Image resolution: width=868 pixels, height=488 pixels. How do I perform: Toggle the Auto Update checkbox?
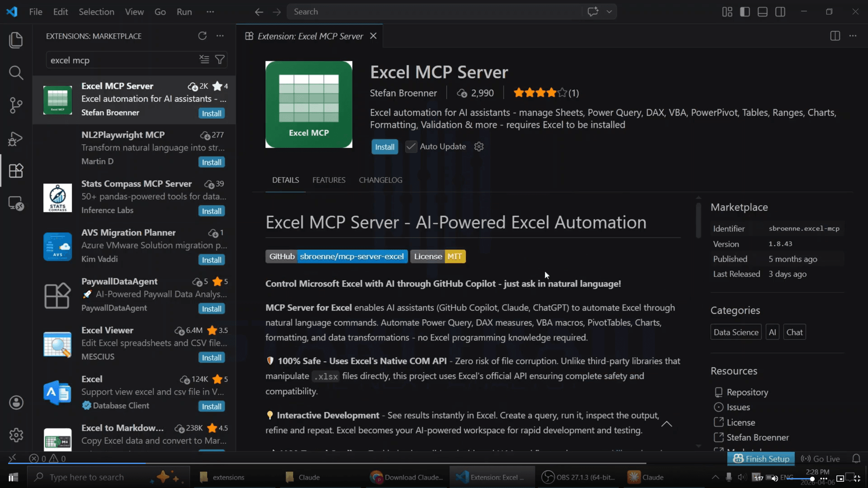[x=411, y=147]
